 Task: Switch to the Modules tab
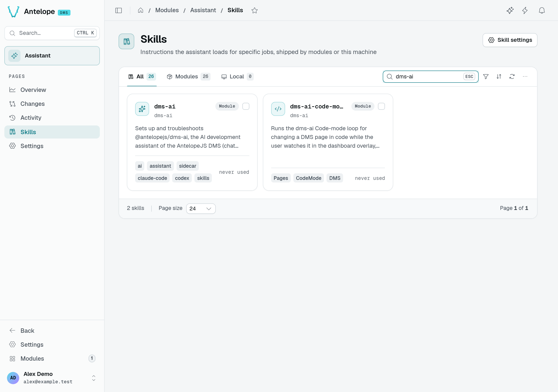click(x=188, y=76)
